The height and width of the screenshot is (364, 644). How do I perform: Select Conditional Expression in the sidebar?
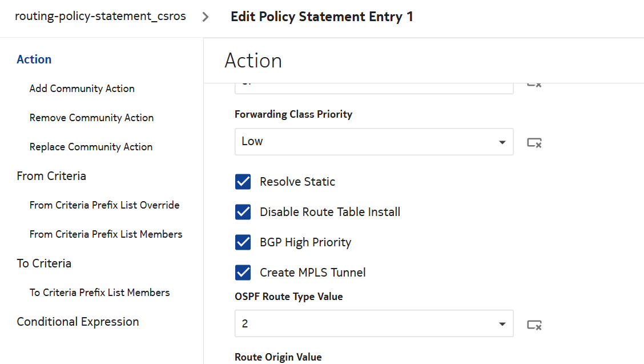(78, 322)
